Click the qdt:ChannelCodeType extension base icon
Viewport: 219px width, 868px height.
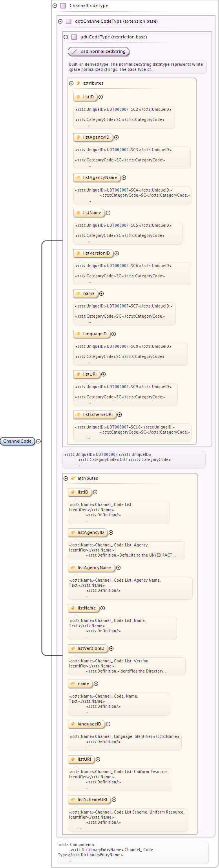pyautogui.click(x=69, y=22)
